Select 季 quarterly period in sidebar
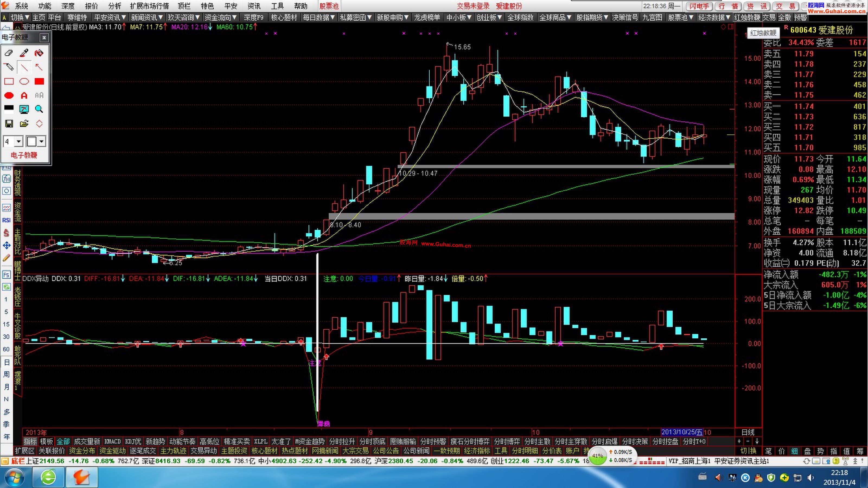Image resolution: width=868 pixels, height=488 pixels. point(6,424)
